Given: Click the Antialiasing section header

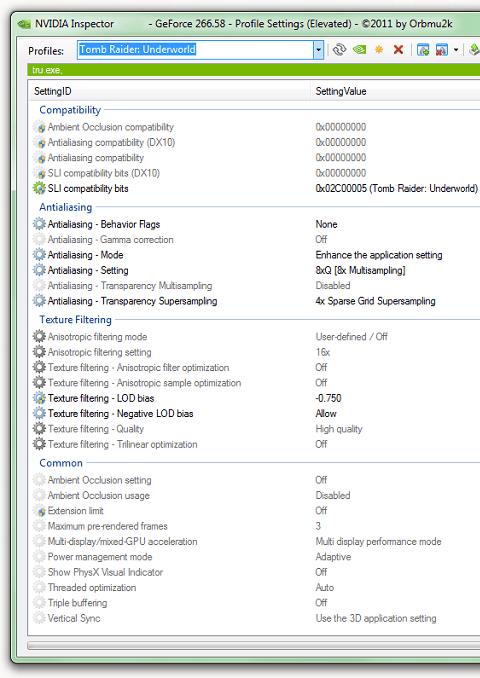Looking at the screenshot, I should click(x=66, y=207).
